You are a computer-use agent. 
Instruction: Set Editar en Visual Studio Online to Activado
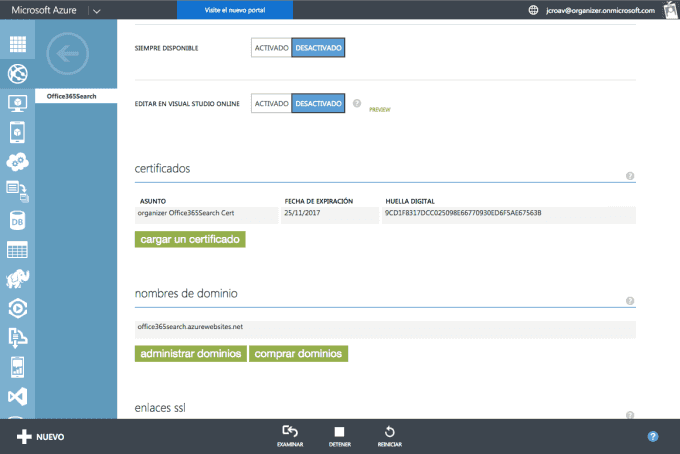coord(271,103)
